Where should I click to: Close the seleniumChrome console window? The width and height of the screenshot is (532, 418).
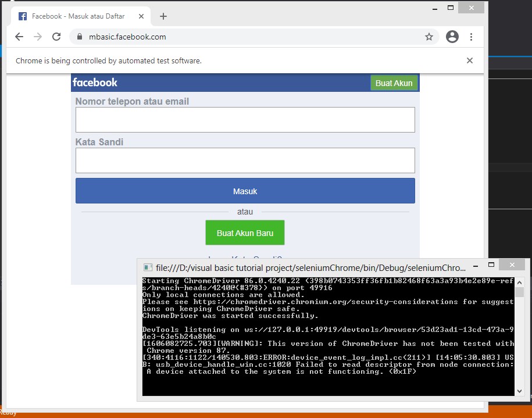tap(512, 265)
